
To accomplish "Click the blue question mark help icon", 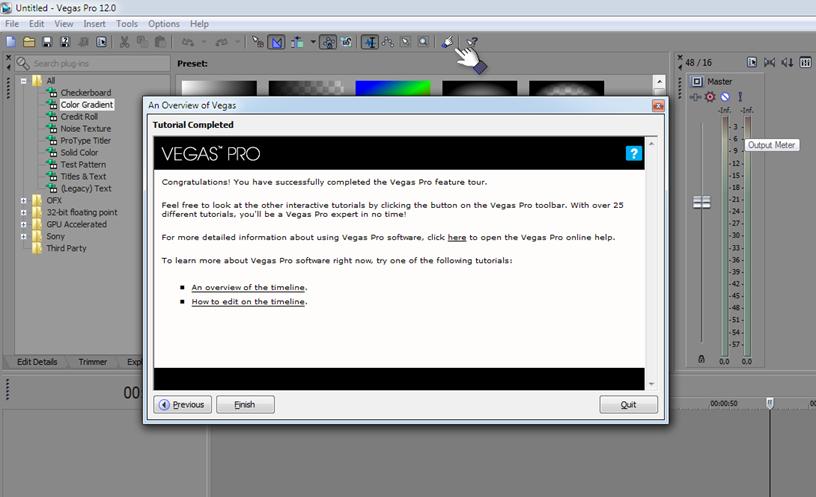I will tap(633, 154).
